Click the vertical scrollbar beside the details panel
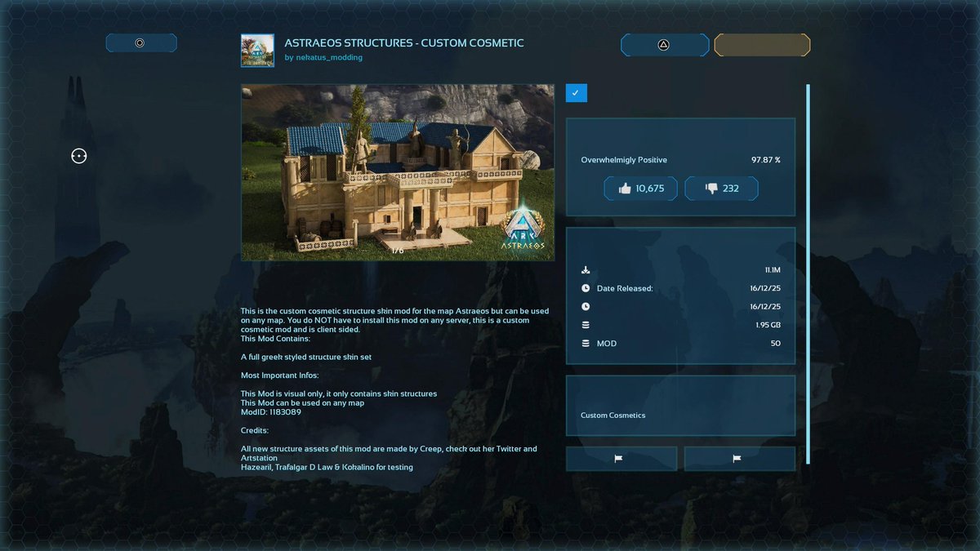980x551 pixels. [x=808, y=274]
